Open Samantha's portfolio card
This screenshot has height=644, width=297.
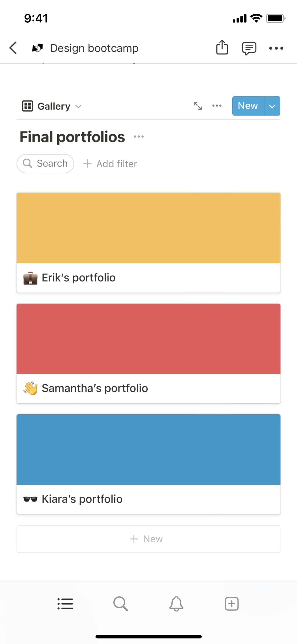pyautogui.click(x=148, y=388)
